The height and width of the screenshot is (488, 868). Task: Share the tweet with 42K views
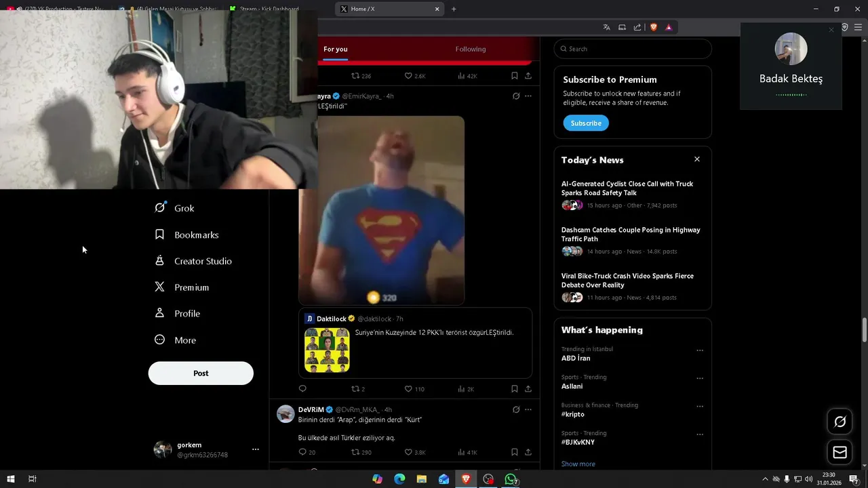(528, 76)
